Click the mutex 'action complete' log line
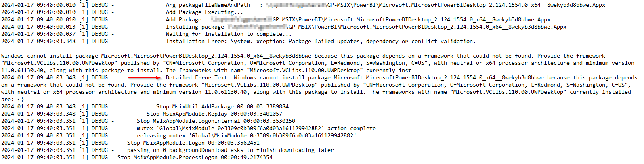The image size is (644, 164). point(256,129)
